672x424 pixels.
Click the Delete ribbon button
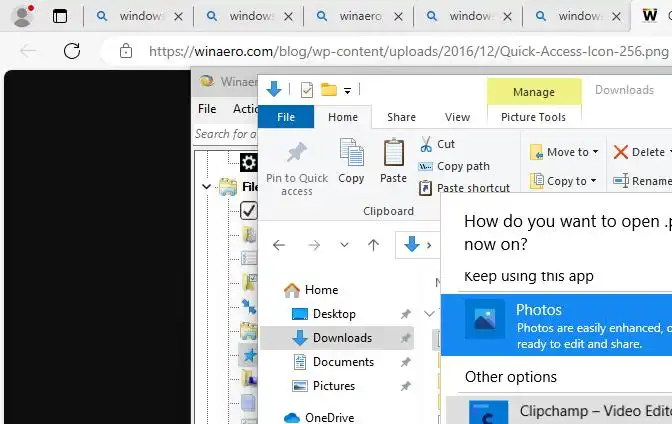click(641, 152)
